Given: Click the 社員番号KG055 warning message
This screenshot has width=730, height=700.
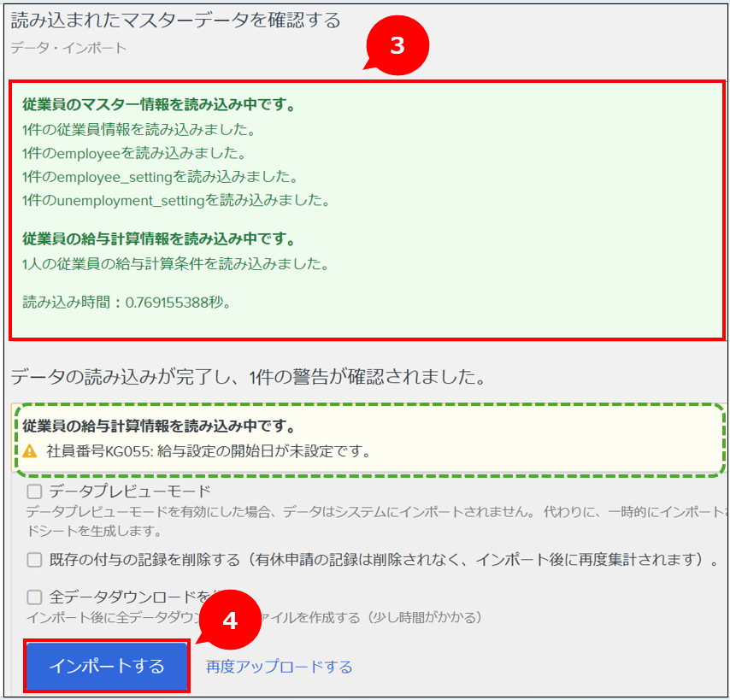Looking at the screenshot, I should 209,450.
